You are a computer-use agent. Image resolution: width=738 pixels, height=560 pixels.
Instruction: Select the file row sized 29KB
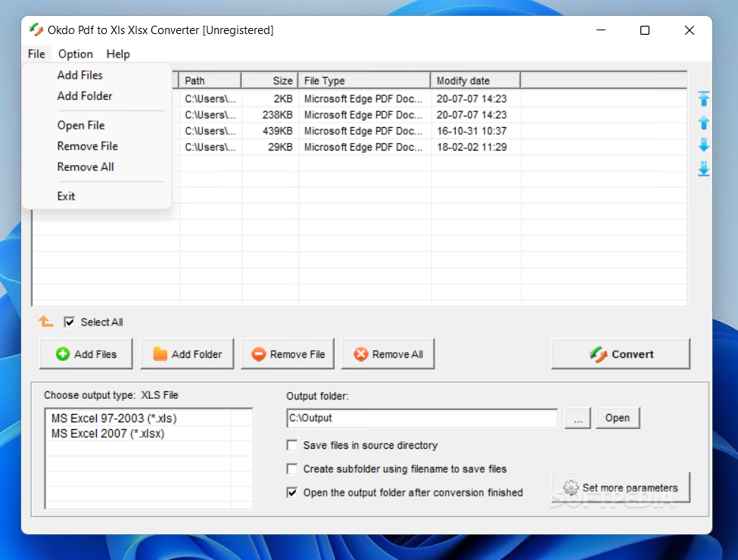(360, 147)
